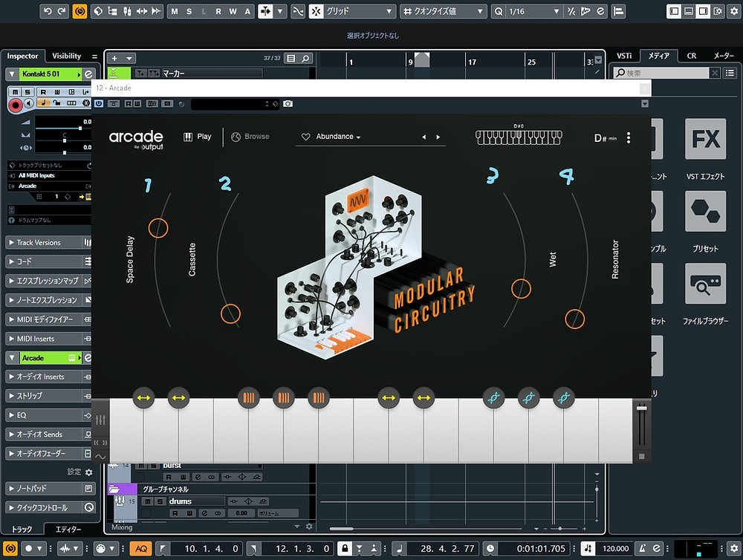The height and width of the screenshot is (560, 743).
Task: Select the VSTi tab
Action: tap(624, 56)
